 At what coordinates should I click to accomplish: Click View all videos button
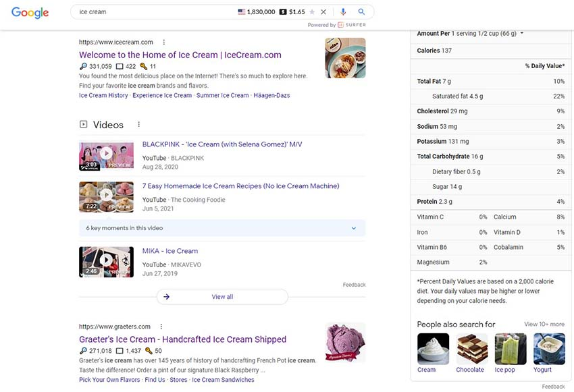point(222,297)
